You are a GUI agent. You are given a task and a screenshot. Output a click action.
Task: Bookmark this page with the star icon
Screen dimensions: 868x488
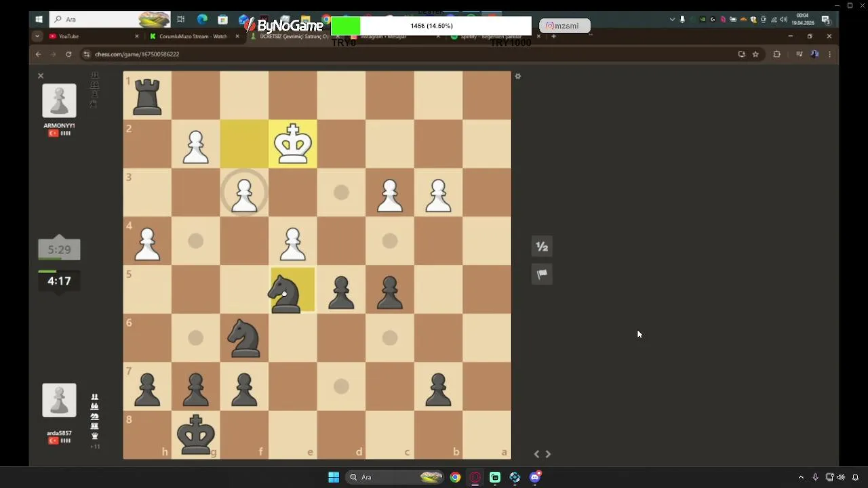click(755, 54)
